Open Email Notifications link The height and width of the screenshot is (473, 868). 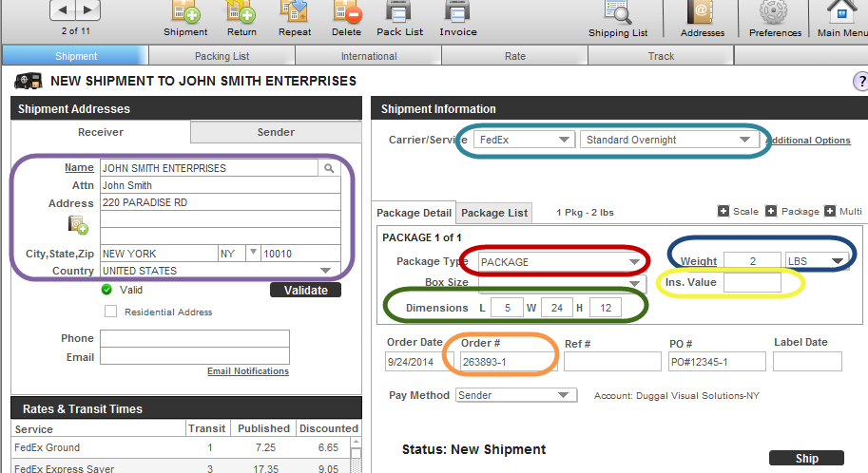[248, 371]
